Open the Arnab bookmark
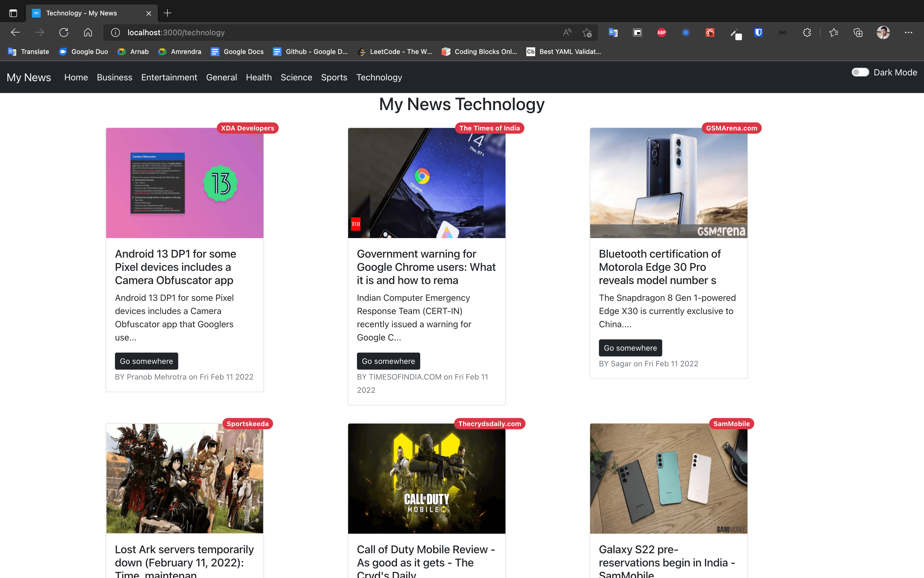Screen dimensions: 924x578 point(133,52)
